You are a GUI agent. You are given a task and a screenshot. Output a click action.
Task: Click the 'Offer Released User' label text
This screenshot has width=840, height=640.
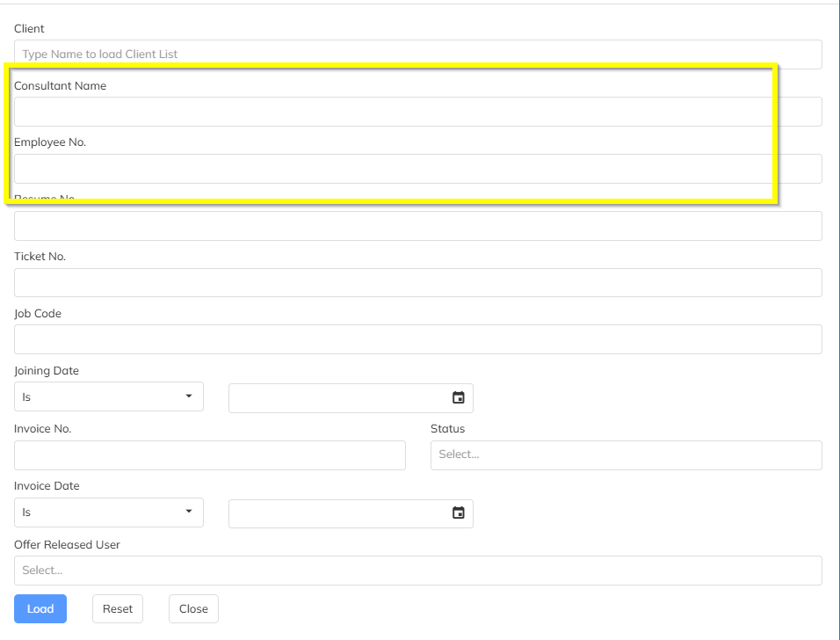[67, 544]
